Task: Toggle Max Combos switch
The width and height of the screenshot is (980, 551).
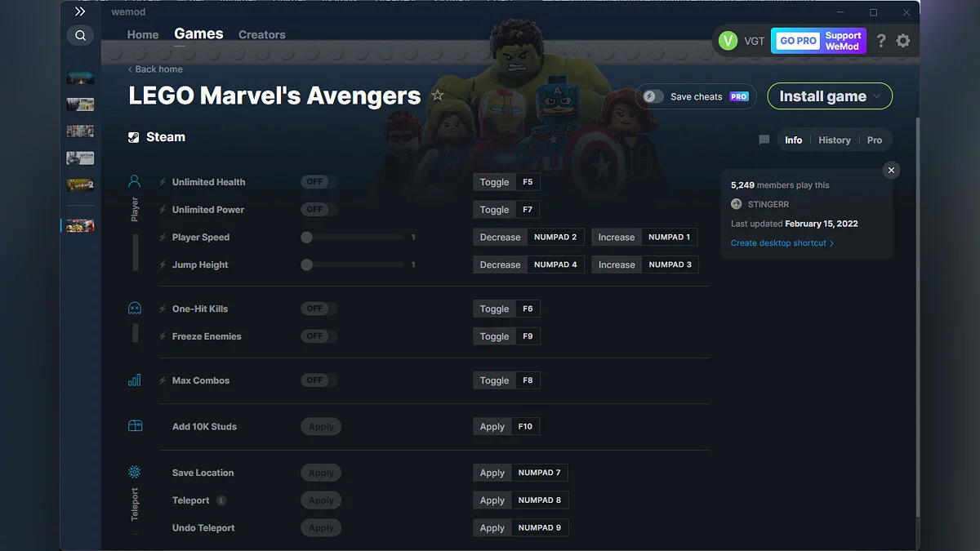Action: click(x=319, y=380)
